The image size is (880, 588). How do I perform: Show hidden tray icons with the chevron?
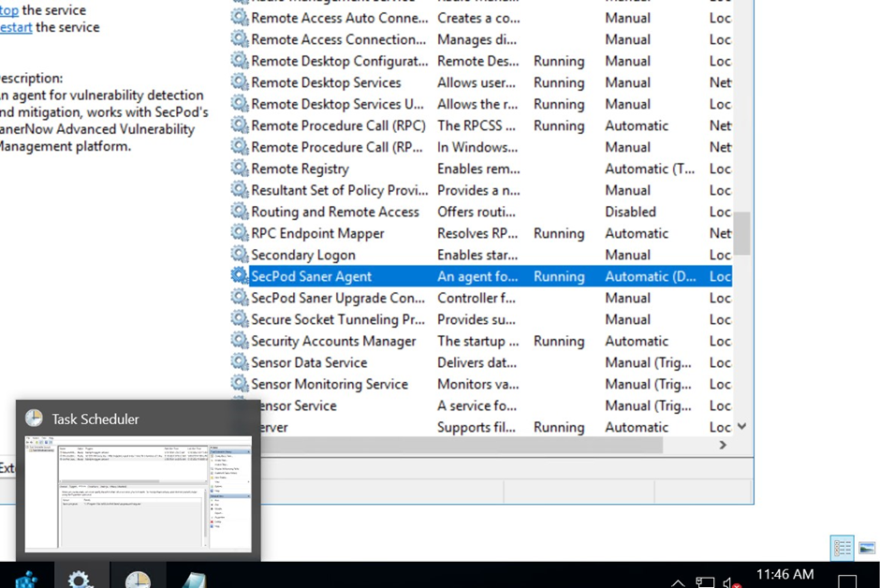pyautogui.click(x=678, y=583)
